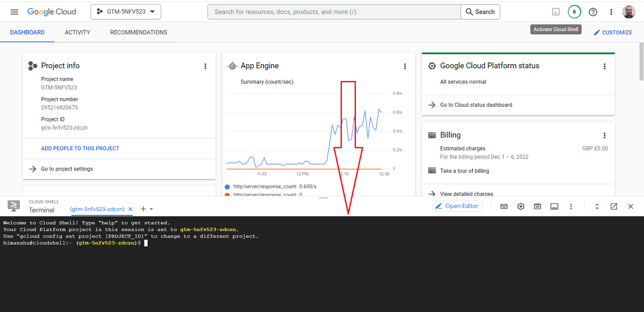This screenshot has width=644, height=312.
Task: Click the Activate Cloud Shell icon
Action: (x=556, y=12)
